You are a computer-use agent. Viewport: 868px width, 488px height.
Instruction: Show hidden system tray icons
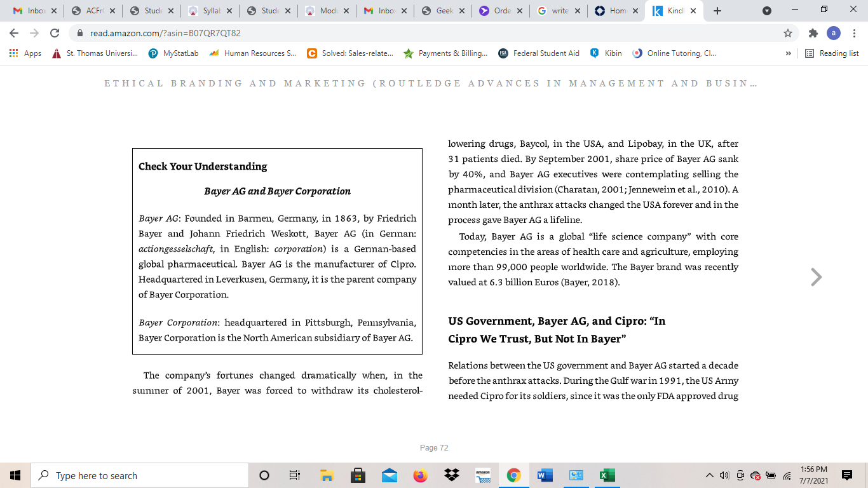(x=710, y=475)
